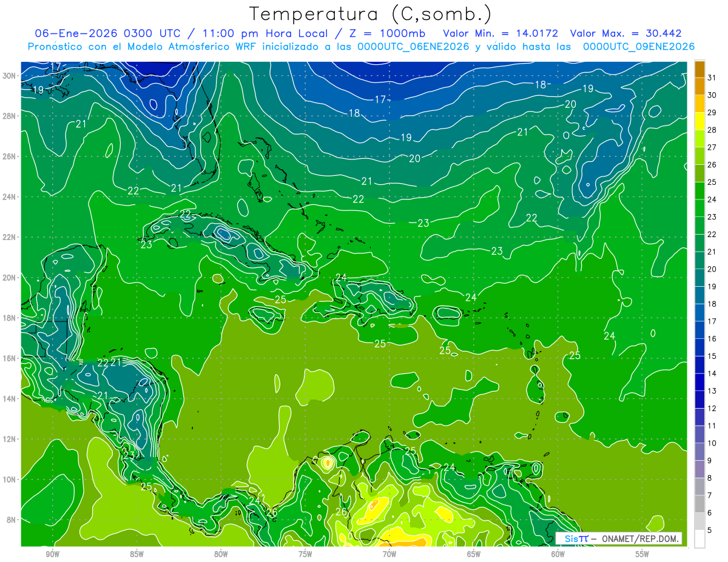Click the '0000UTC_09ENE2026' valid-until time
This screenshot has width=728, height=562.
638,47
